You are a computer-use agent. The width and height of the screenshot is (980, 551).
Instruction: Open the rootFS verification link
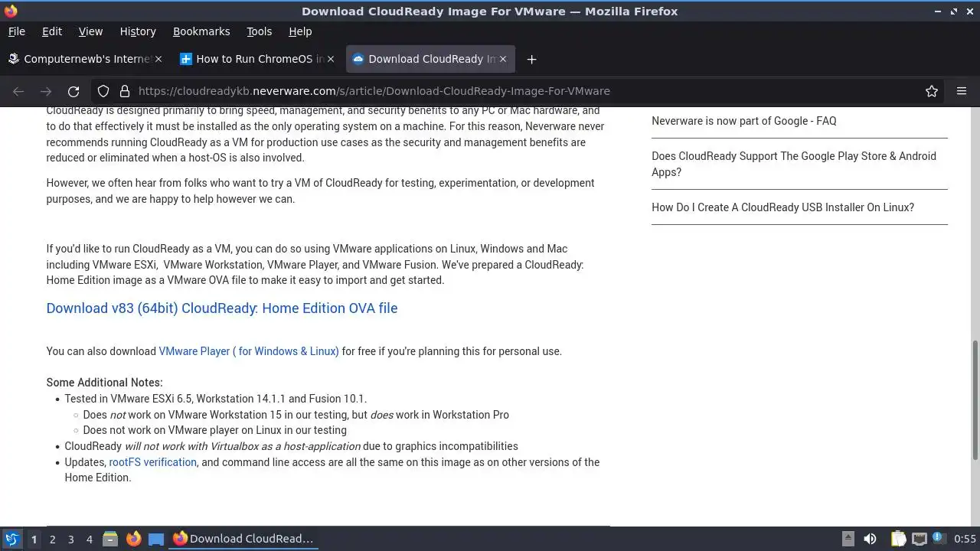tap(153, 462)
